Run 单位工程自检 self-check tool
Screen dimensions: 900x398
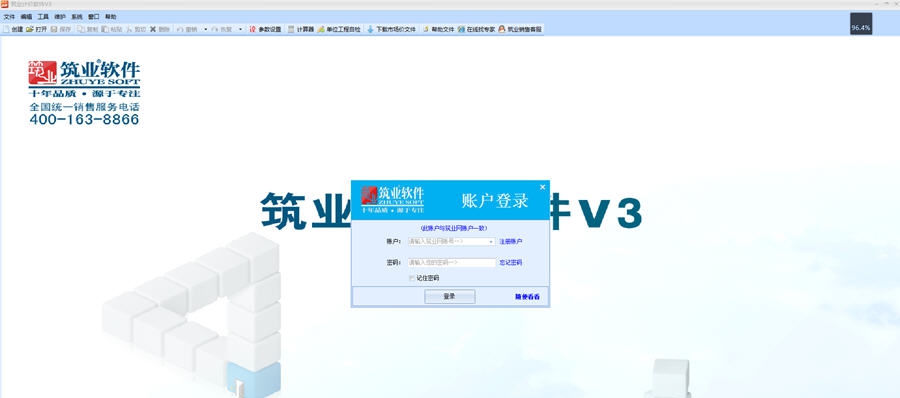coord(339,29)
